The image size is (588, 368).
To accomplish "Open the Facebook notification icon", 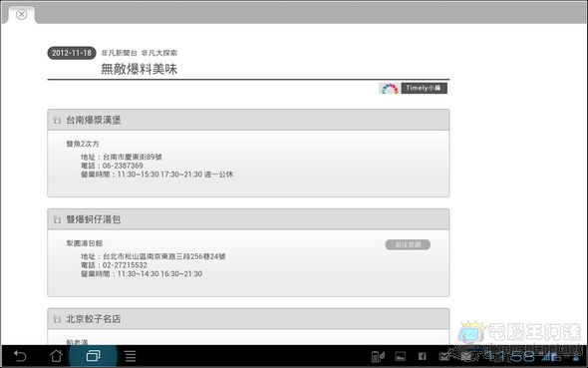I will 423,356.
